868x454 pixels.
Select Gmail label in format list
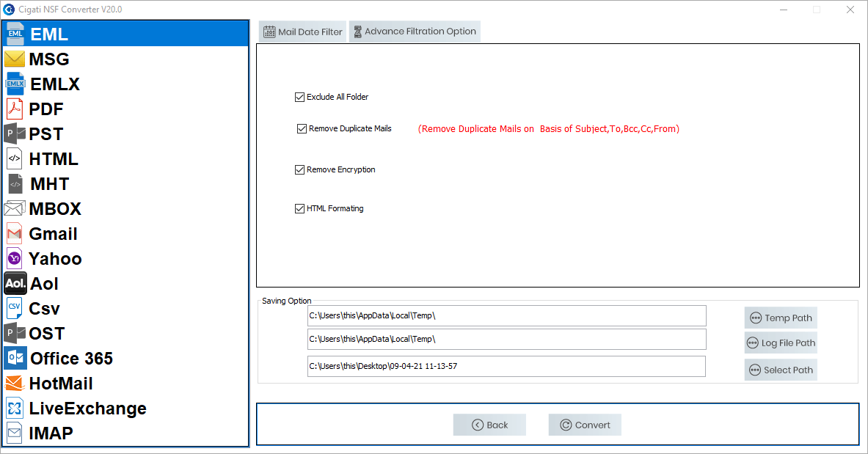click(53, 234)
